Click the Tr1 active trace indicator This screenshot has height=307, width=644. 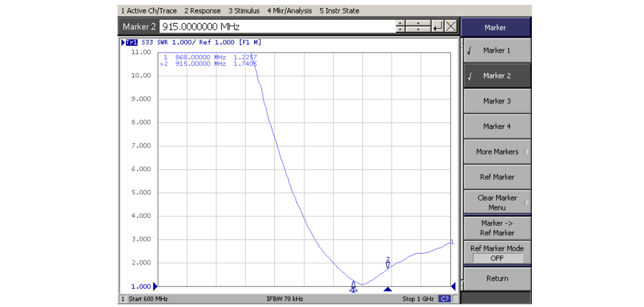[130, 42]
